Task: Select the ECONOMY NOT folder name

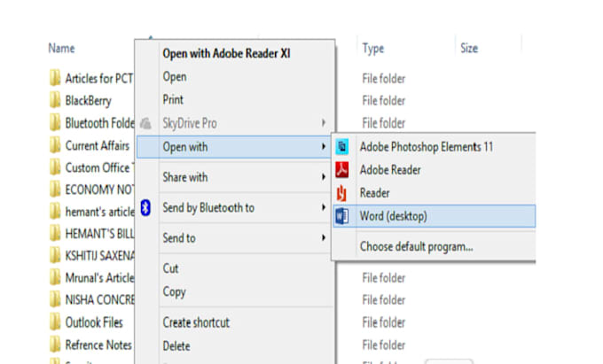Action: point(99,190)
